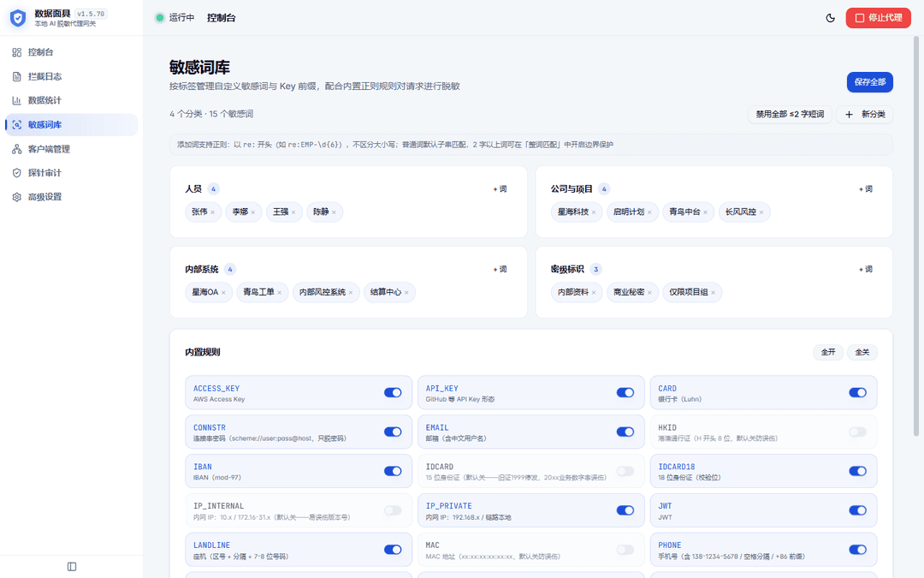
Task: Click the 内部风控系统 tag text
Action: tap(323, 292)
